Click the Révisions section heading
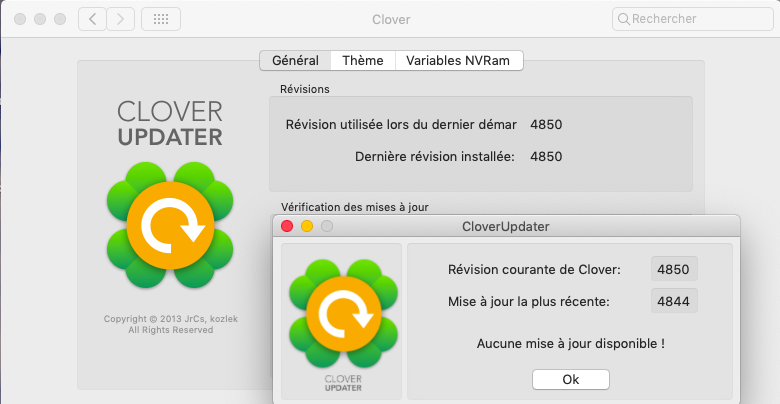Image resolution: width=780 pixels, height=404 pixels. point(304,89)
